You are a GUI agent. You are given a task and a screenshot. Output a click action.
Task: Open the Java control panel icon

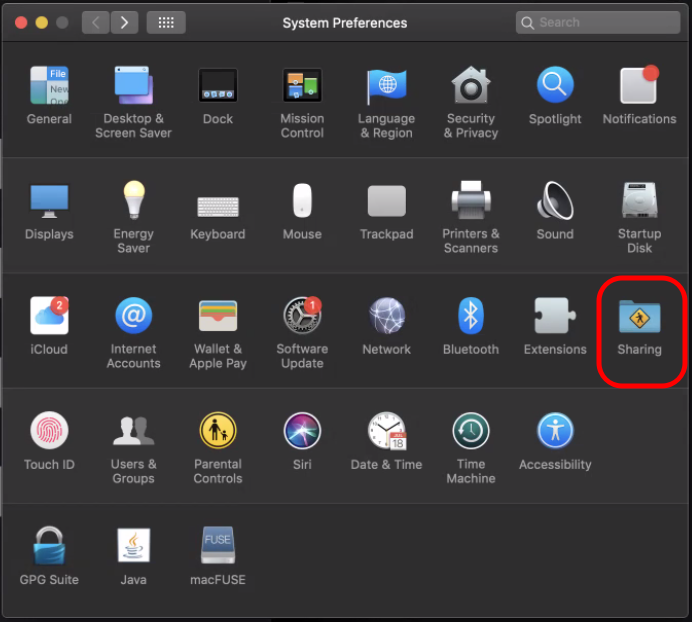[x=133, y=547]
